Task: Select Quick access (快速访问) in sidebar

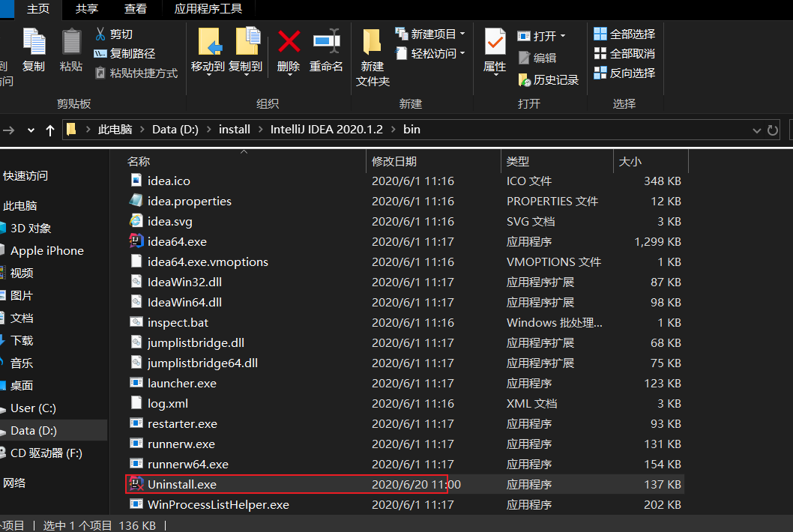Action: coord(25,176)
